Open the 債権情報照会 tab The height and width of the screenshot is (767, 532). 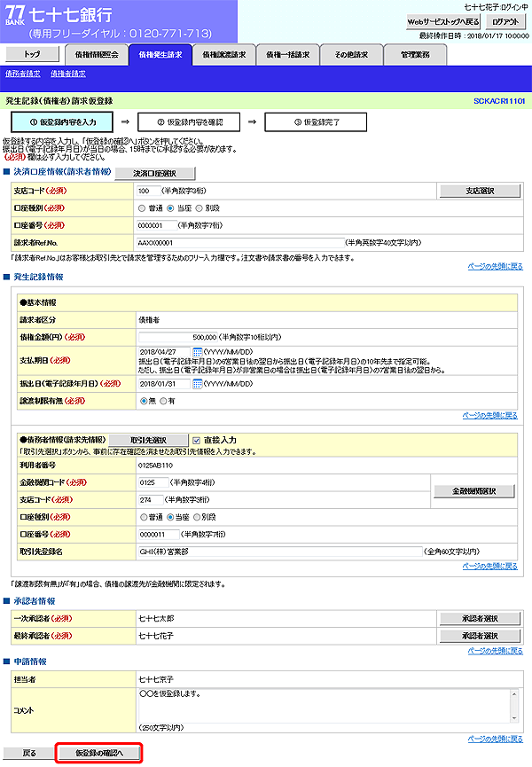(97, 55)
